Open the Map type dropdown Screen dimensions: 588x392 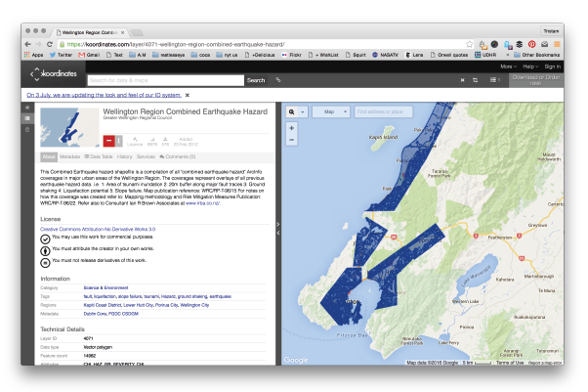pyautogui.click(x=331, y=111)
